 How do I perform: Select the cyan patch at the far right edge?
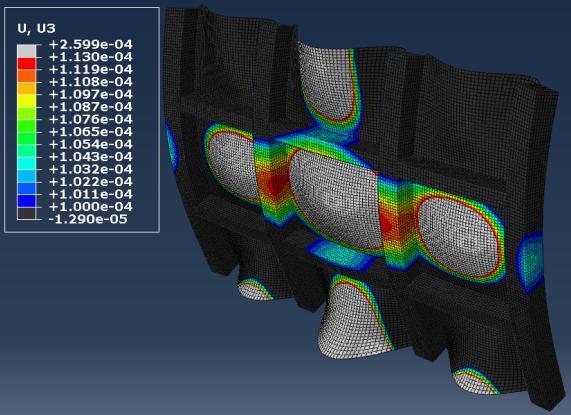click(531, 261)
